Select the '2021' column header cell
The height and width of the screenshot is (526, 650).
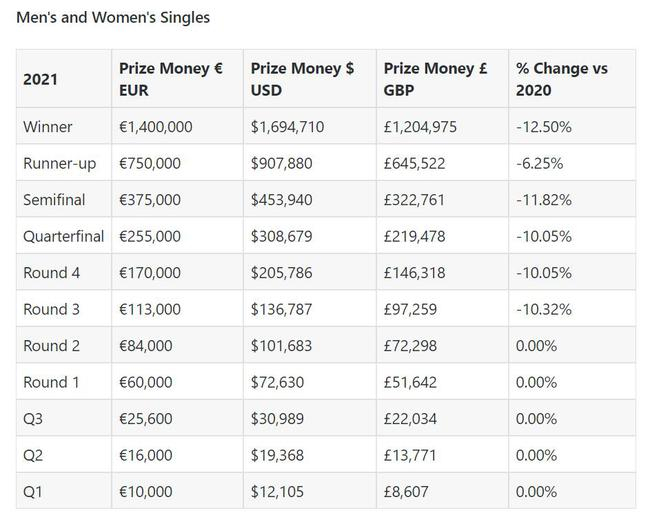point(41,79)
